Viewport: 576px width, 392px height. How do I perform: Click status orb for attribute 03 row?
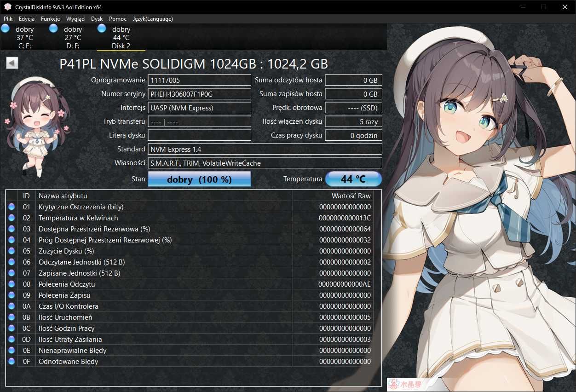click(x=12, y=229)
